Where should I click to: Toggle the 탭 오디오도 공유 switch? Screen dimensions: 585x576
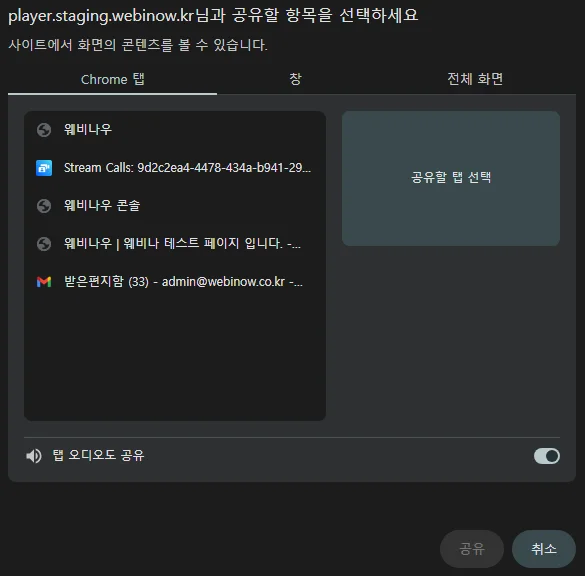click(547, 456)
